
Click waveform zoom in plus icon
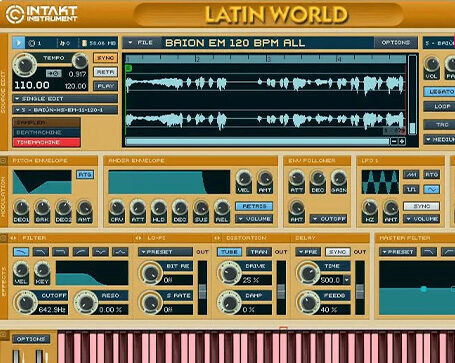pos(402,142)
